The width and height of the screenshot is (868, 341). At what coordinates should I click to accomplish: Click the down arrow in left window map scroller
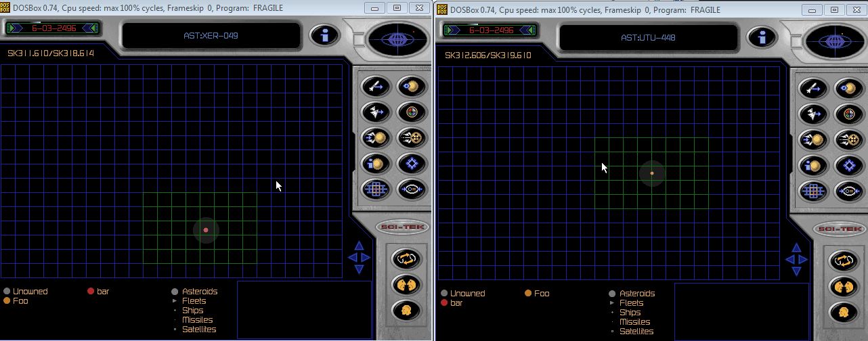coord(360,269)
